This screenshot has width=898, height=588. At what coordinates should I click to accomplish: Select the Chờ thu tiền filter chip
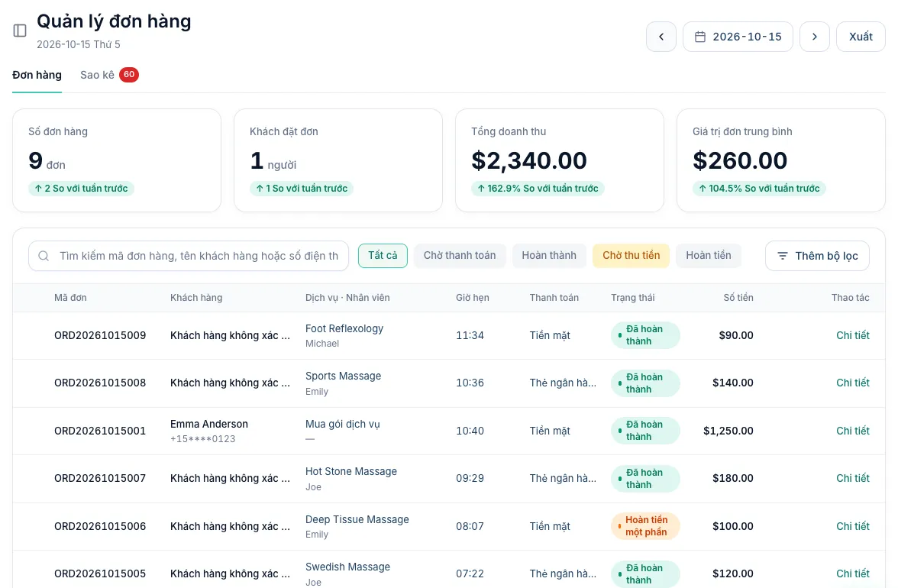[631, 255]
